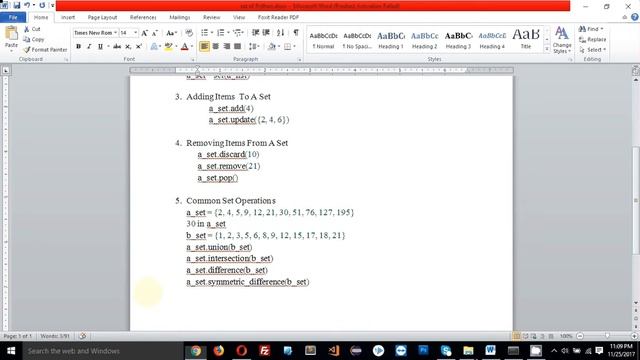Click the Windows search box on taskbar
Image resolution: width=640 pixels, height=360 pixels.
tap(103, 351)
